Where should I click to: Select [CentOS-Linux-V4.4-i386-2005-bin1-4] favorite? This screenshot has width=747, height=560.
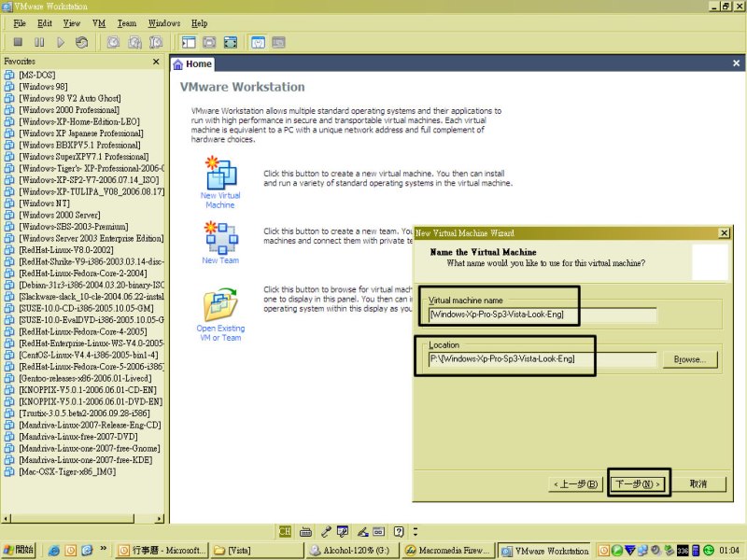click(88, 356)
